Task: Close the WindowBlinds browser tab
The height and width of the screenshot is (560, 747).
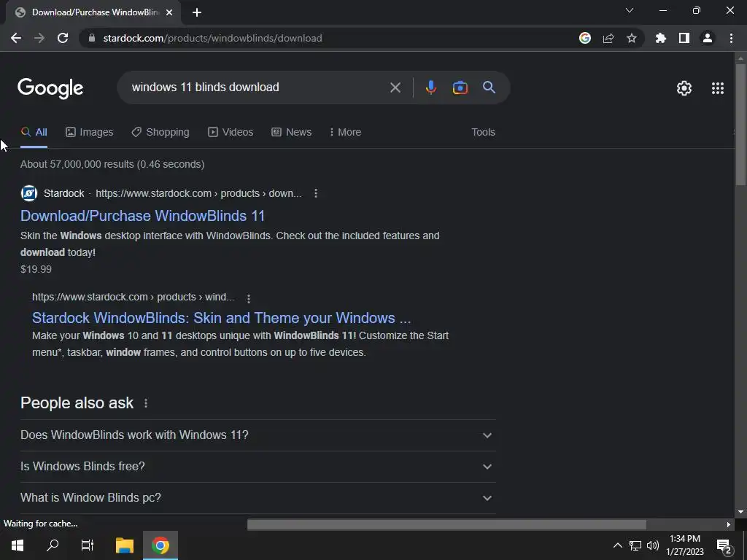Action: (x=169, y=12)
